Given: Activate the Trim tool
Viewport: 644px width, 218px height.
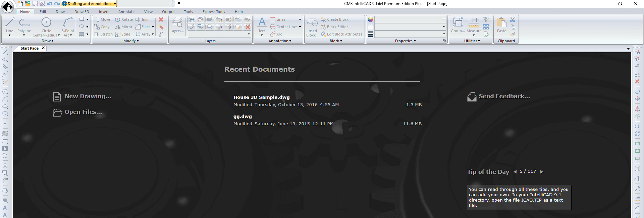Looking at the screenshot, I should pyautogui.click(x=142, y=19).
